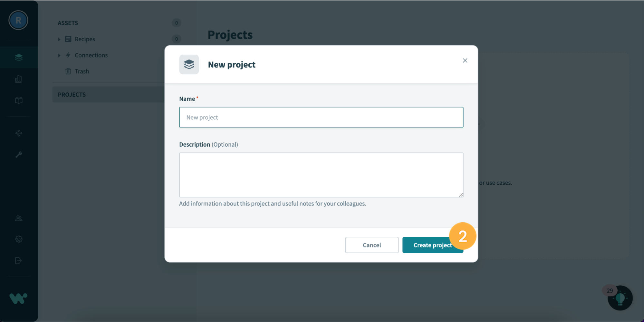Click the Workato logo at bottom left
Image resolution: width=644 pixels, height=322 pixels.
[18, 299]
